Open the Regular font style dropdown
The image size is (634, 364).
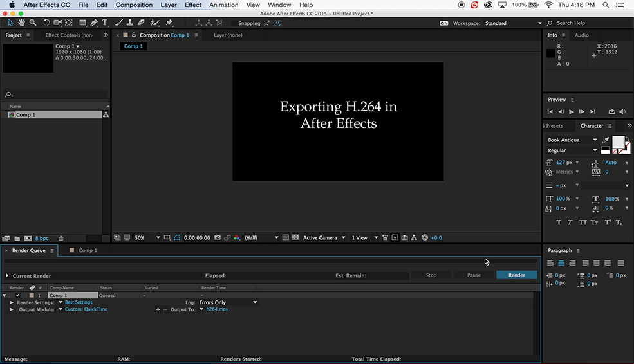(572, 150)
